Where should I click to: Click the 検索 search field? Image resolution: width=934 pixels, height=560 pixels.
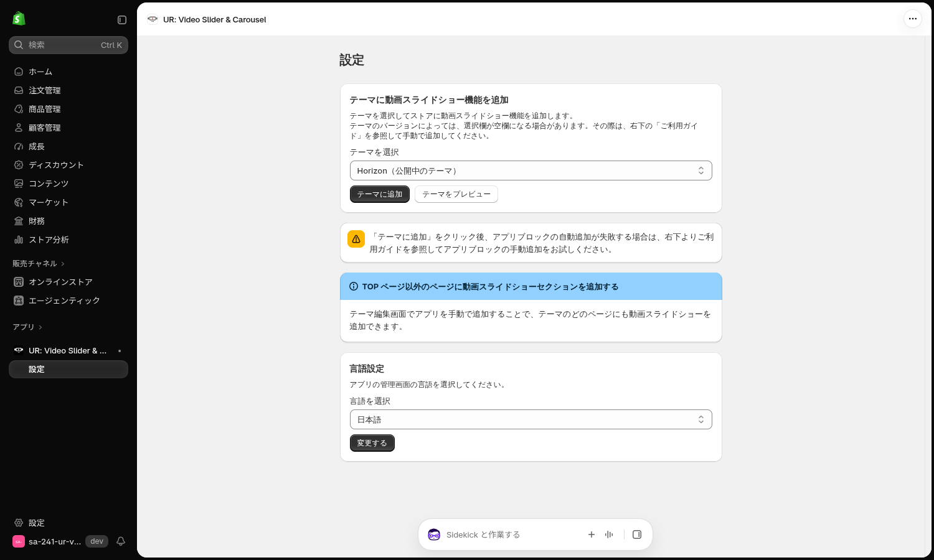click(68, 45)
